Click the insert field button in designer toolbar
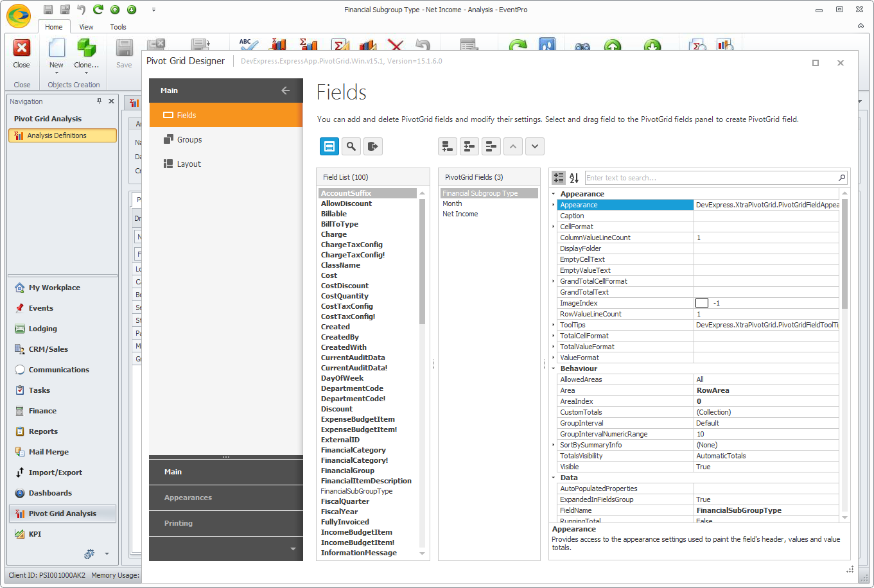The height and width of the screenshot is (588, 874). (469, 146)
